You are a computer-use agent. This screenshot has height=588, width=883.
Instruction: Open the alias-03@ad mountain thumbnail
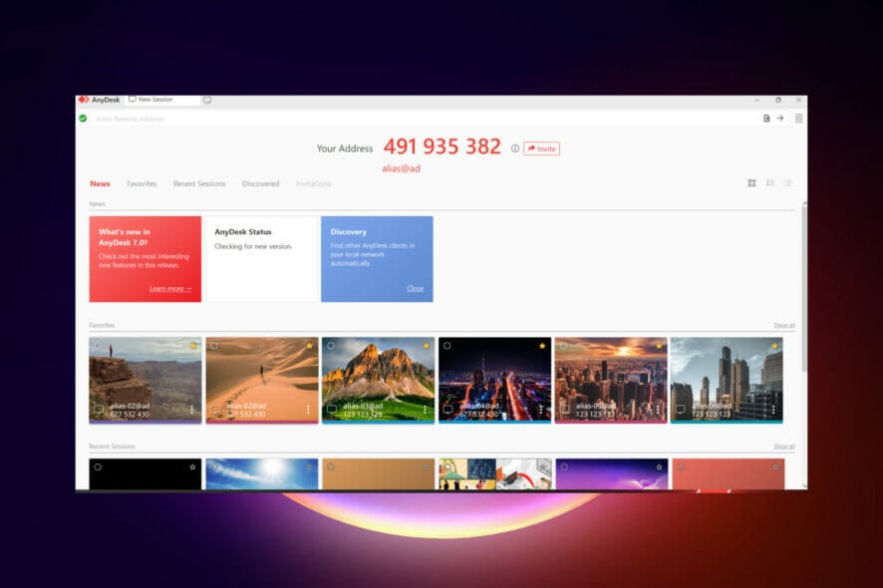coord(378,380)
